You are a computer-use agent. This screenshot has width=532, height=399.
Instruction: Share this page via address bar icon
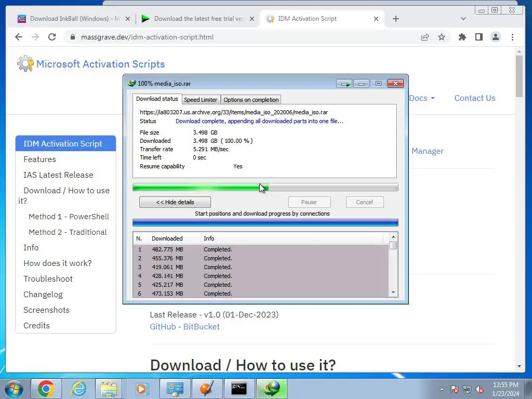click(425, 37)
